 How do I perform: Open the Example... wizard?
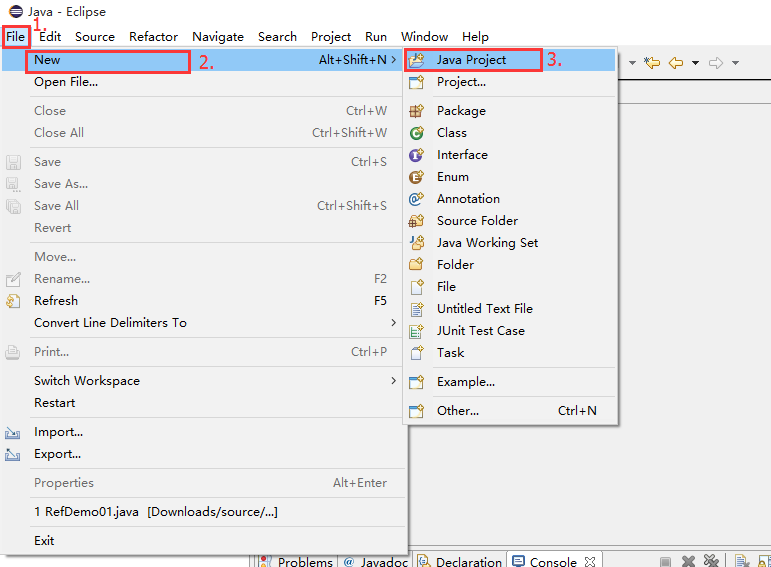[509, 382]
